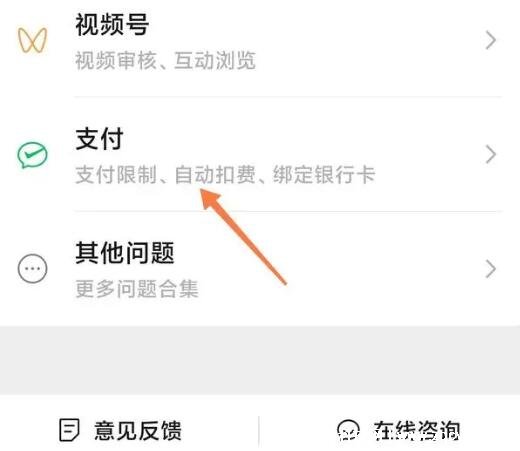The height and width of the screenshot is (451, 520).
Task: Click the 在线咨询 button
Action: click(x=399, y=431)
